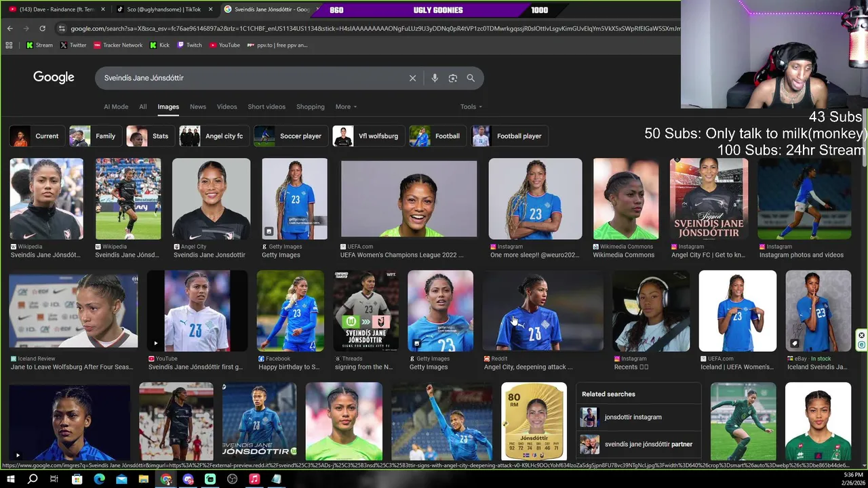Click the Google logo
The image size is (868, 488).
(54, 77)
